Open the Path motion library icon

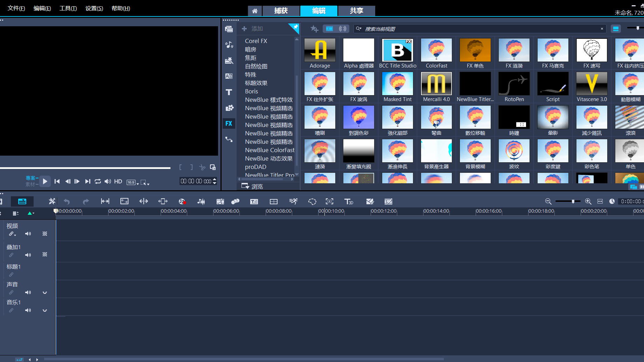[229, 139]
